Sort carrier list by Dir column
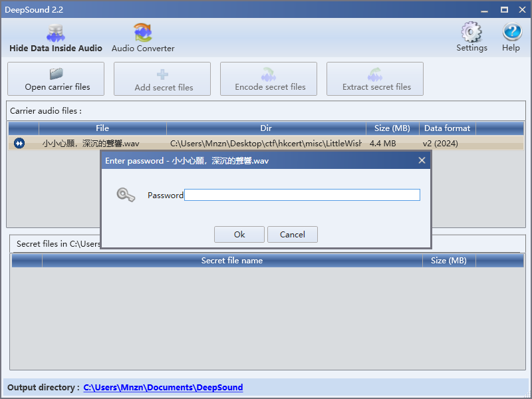This screenshot has width=532, height=399. (266, 128)
